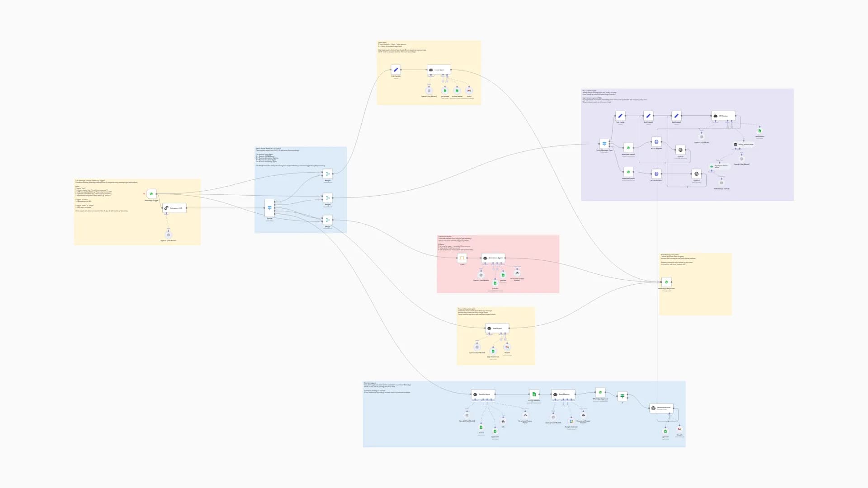
Task: Select the lower WhatsApp download media node
Action: (x=628, y=172)
